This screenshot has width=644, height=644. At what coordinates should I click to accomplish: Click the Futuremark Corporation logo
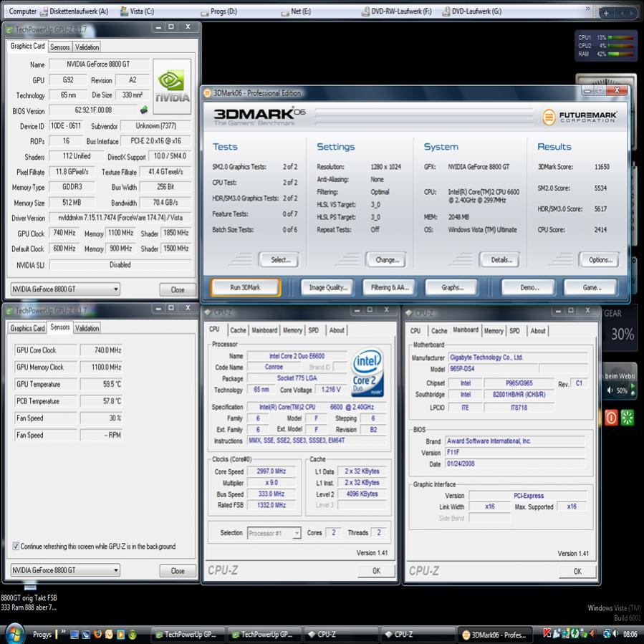[580, 117]
